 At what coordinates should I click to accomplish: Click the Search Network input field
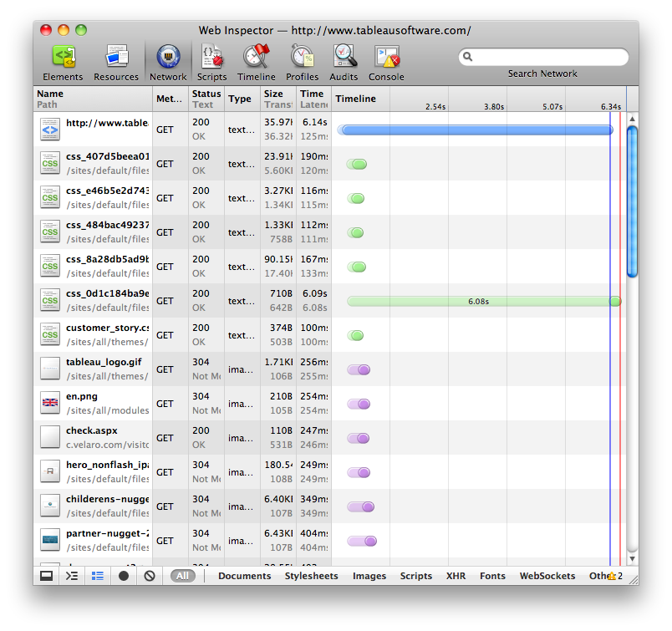point(543,57)
